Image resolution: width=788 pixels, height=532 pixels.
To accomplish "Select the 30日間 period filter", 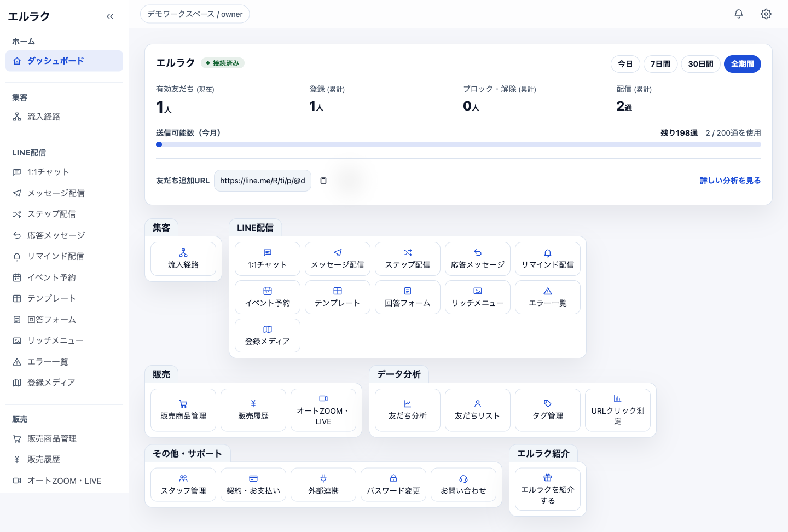I will 700,64.
